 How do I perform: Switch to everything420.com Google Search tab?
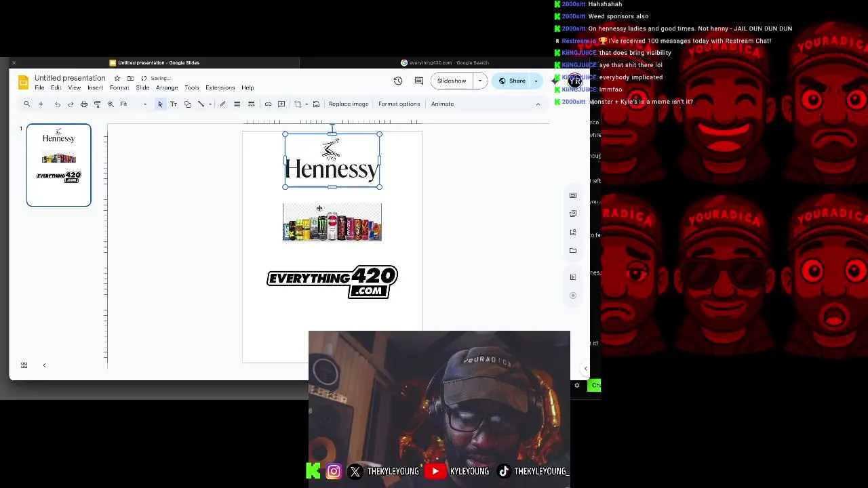[444, 62]
